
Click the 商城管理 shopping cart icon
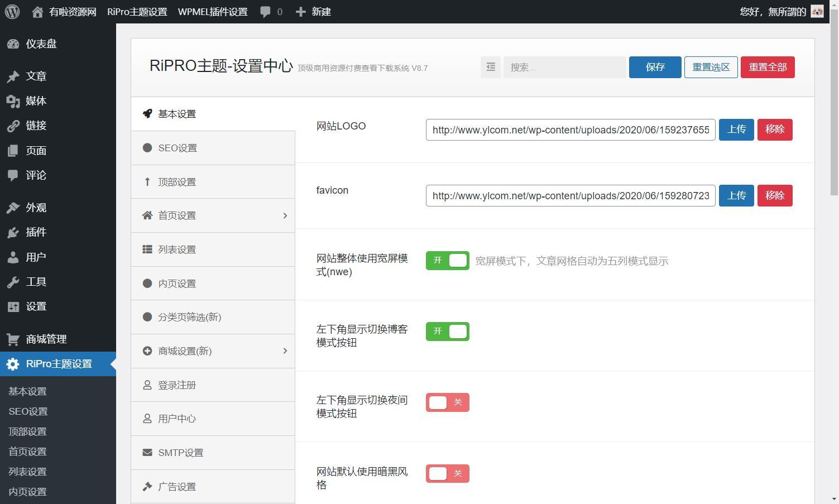click(x=13, y=339)
